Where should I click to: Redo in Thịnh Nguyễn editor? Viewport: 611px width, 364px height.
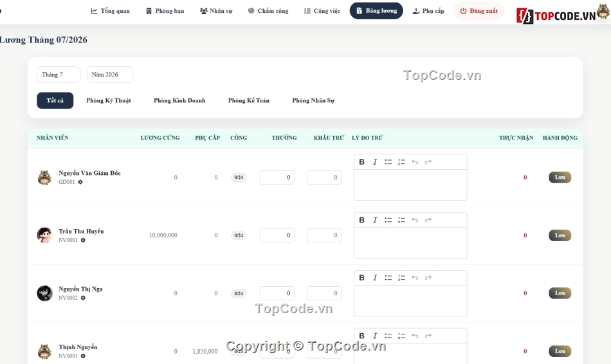428,336
